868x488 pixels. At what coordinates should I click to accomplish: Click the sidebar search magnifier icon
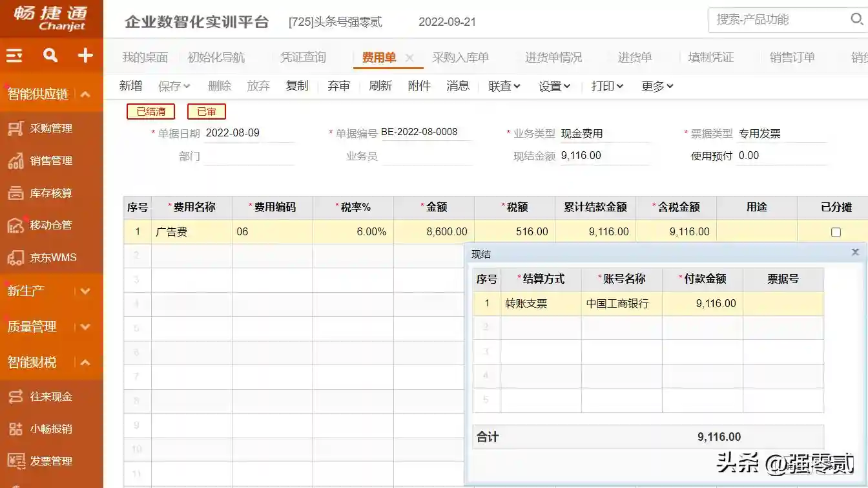pos(50,56)
